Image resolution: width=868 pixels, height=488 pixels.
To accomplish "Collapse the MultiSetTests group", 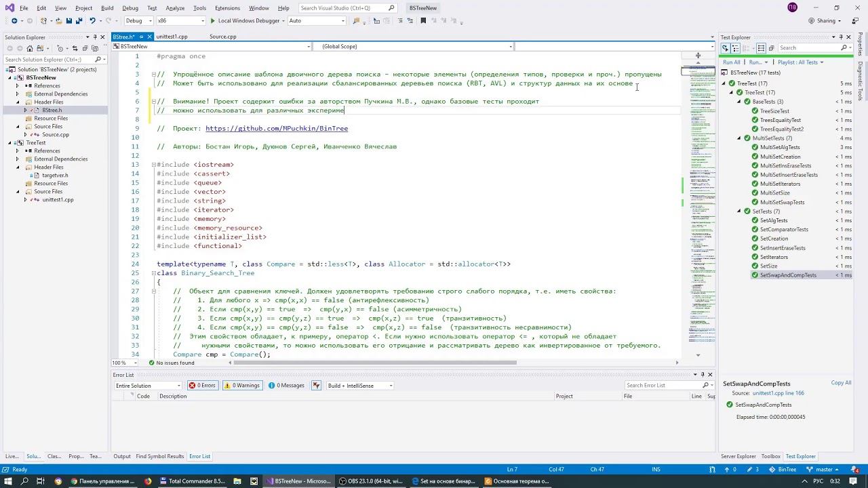I will 739,138.
